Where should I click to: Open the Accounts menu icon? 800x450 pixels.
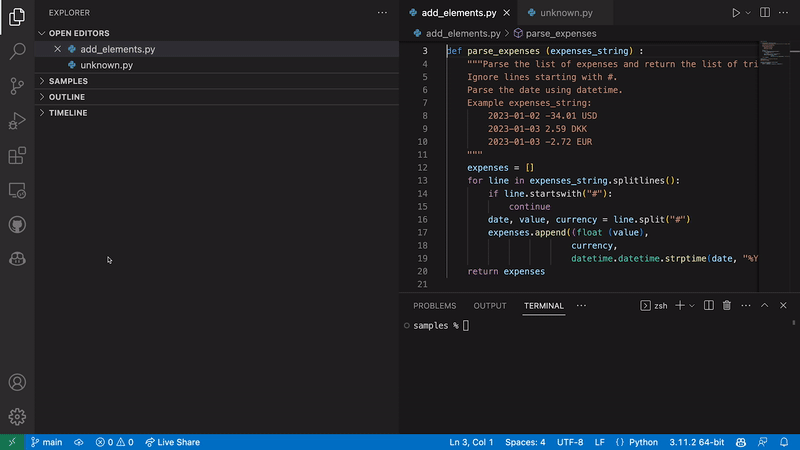tap(17, 382)
